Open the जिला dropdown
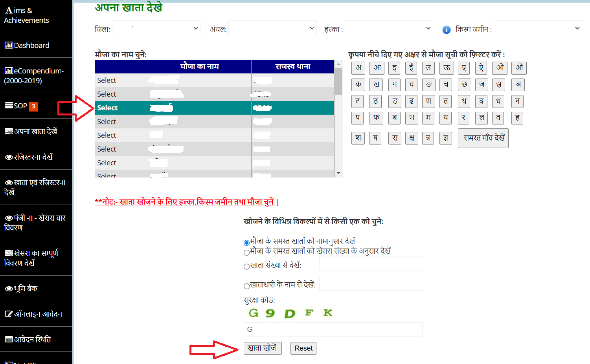 pos(156,28)
